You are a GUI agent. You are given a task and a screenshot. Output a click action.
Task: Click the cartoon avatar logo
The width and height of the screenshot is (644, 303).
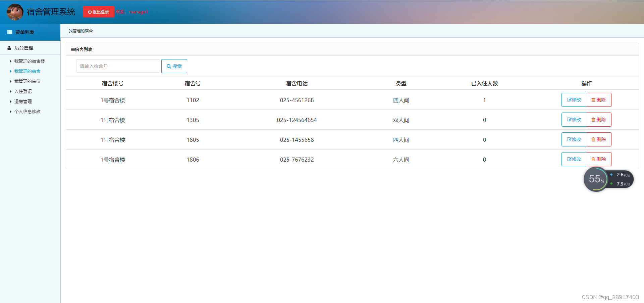pos(15,12)
